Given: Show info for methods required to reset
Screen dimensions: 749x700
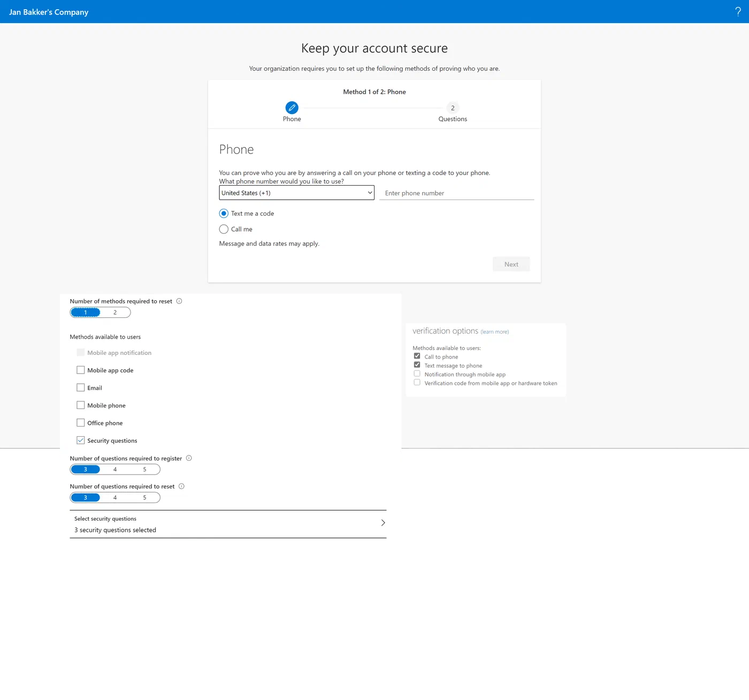Looking at the screenshot, I should pos(179,301).
